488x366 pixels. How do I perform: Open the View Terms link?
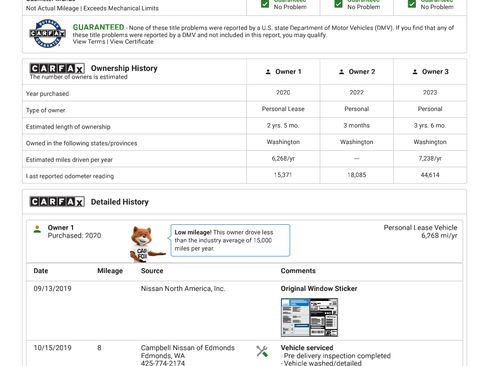pos(89,42)
